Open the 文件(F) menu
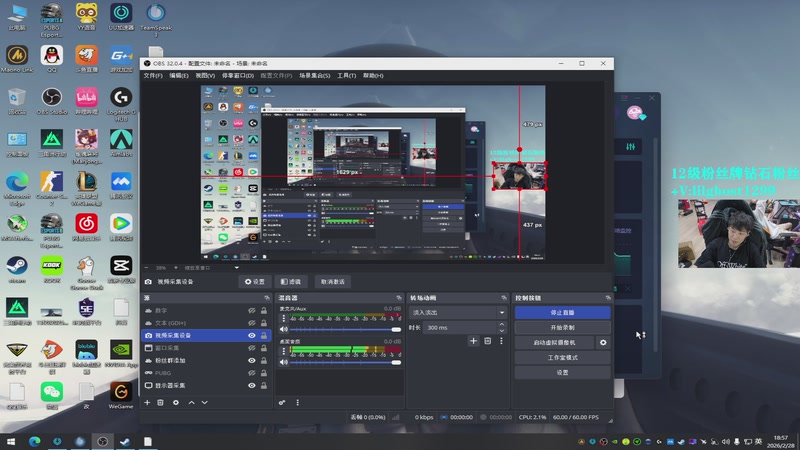Screen dimensions: 800x450 152,76
